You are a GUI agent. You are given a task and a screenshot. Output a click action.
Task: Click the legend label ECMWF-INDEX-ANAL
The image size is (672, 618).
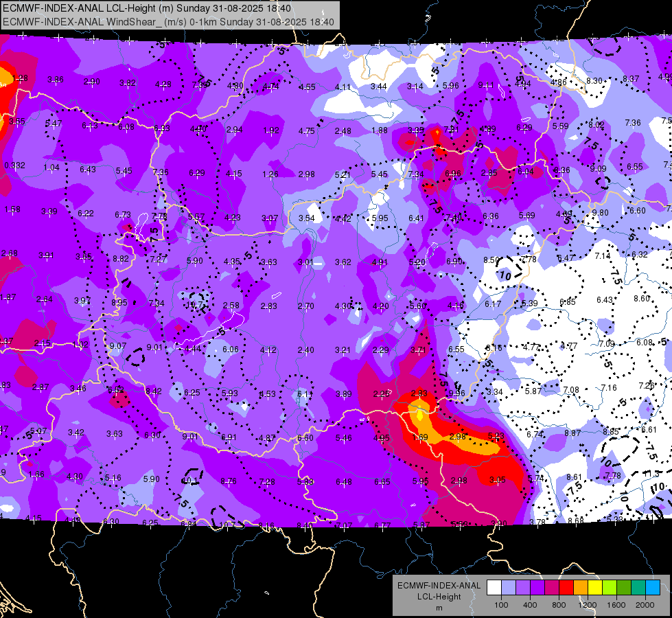pos(439,586)
